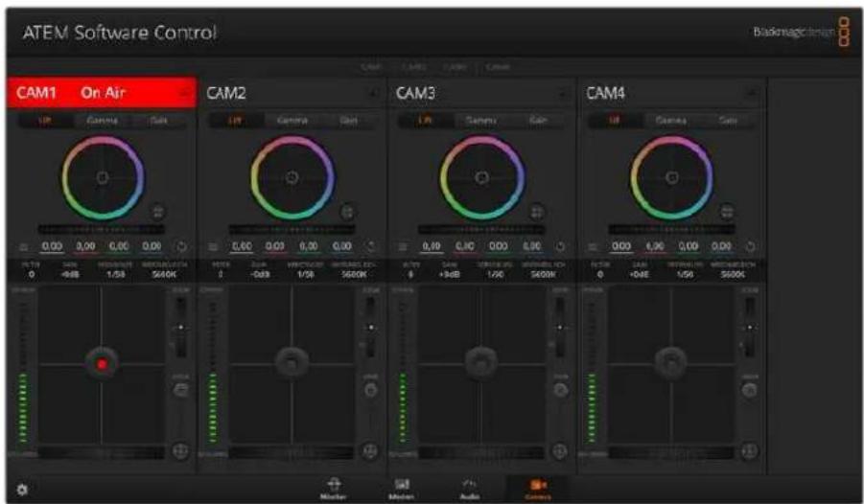Click CAM4 focus strip along panel bottom
Screen dimensions: 864x504
point(670,453)
